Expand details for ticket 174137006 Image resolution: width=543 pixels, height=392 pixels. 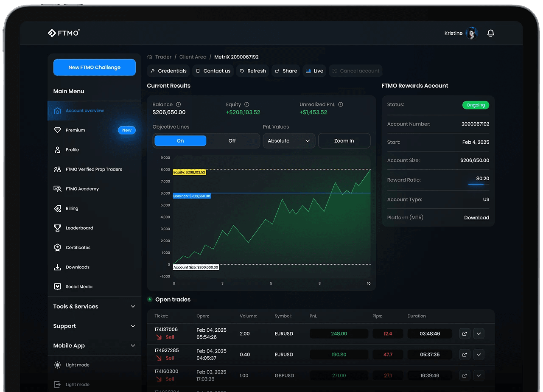click(x=479, y=333)
